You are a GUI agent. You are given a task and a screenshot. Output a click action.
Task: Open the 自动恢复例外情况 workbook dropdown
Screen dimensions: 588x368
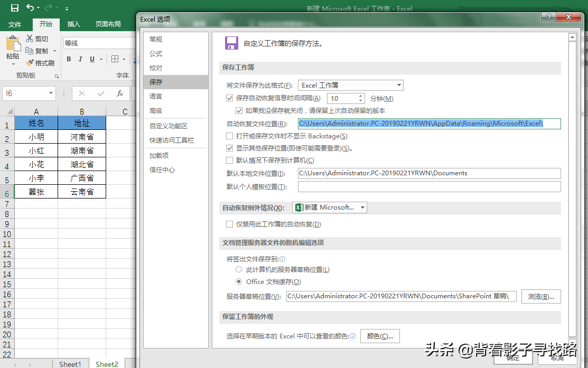point(330,207)
